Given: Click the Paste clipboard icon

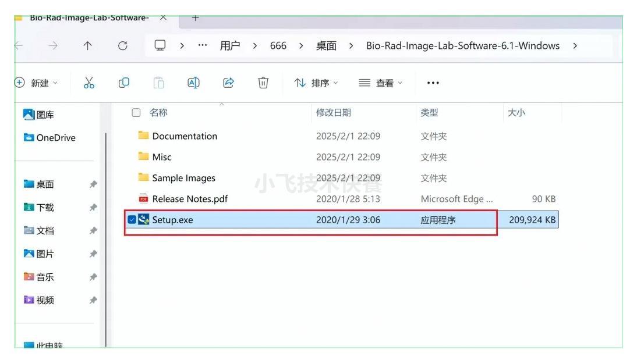Looking at the screenshot, I should (158, 83).
